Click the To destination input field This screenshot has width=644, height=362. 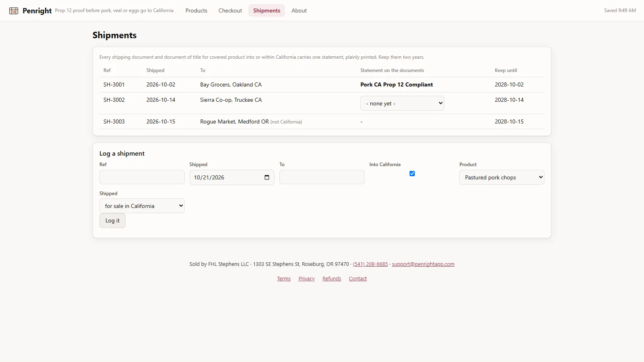point(322,177)
